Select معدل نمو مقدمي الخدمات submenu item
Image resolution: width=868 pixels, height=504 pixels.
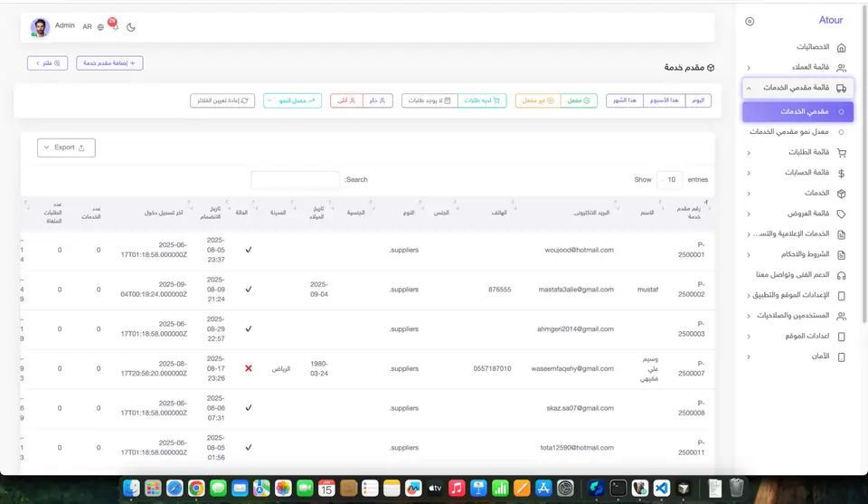(797, 132)
